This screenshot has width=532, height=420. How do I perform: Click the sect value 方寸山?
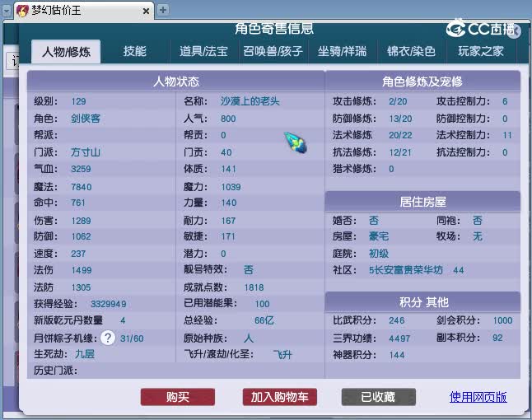click(86, 152)
